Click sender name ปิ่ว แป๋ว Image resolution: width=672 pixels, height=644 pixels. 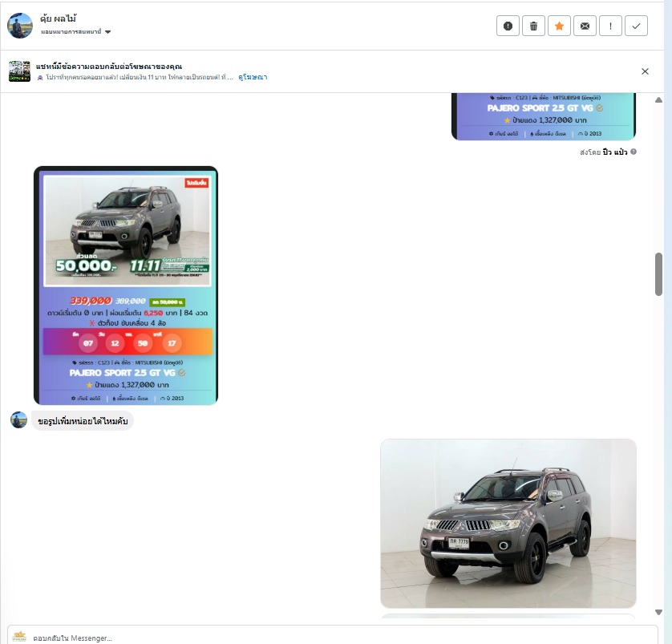[x=614, y=152]
